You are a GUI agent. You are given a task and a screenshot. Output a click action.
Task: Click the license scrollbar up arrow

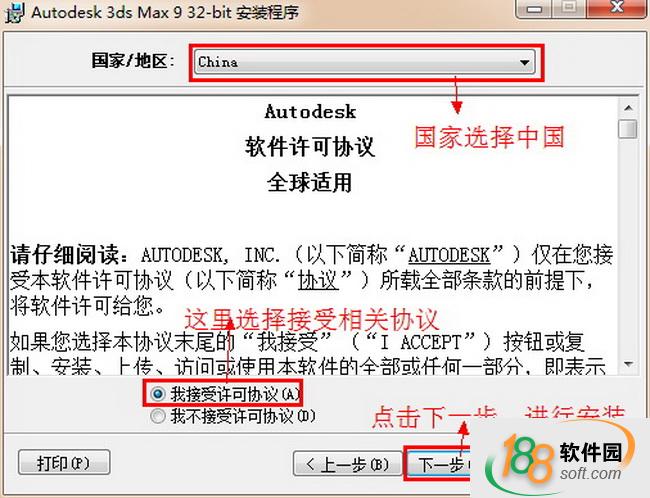click(x=628, y=108)
